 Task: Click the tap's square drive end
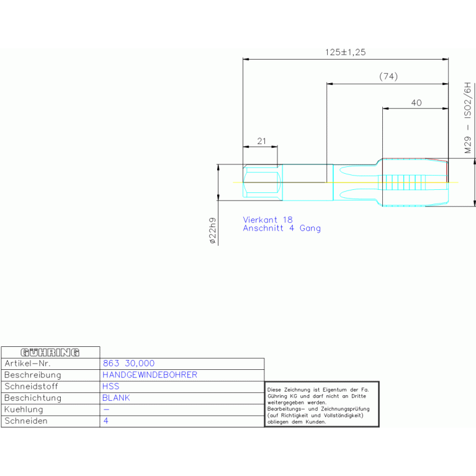263,182
